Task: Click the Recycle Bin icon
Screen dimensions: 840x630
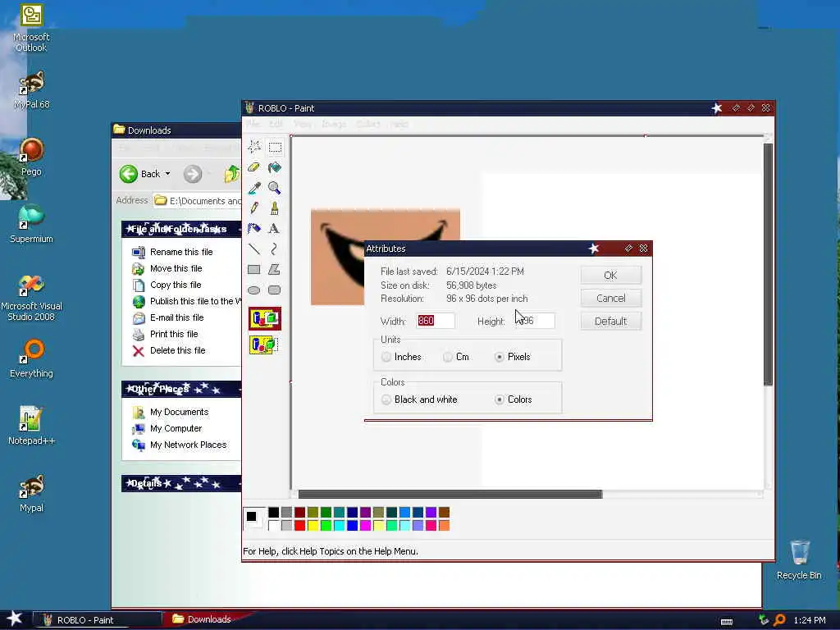Action: (x=799, y=559)
